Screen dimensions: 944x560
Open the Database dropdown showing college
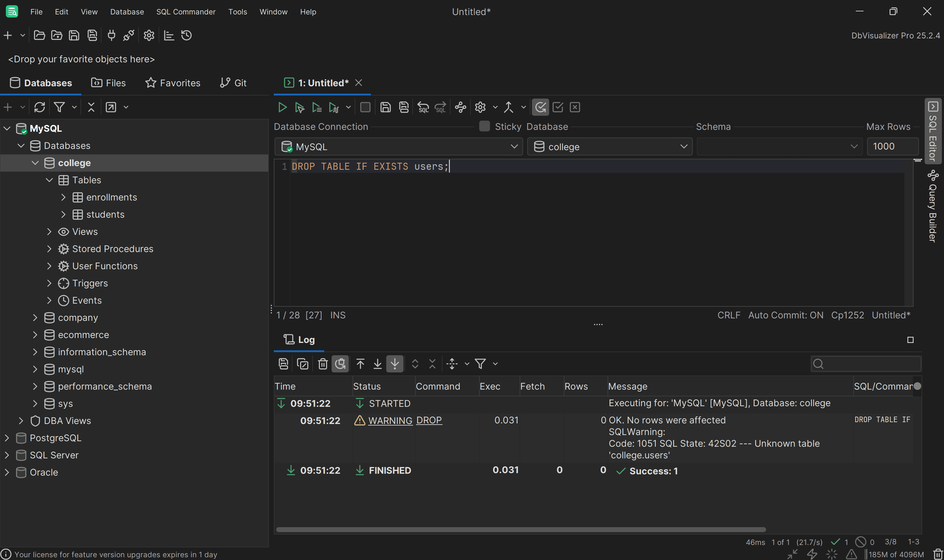[609, 146]
